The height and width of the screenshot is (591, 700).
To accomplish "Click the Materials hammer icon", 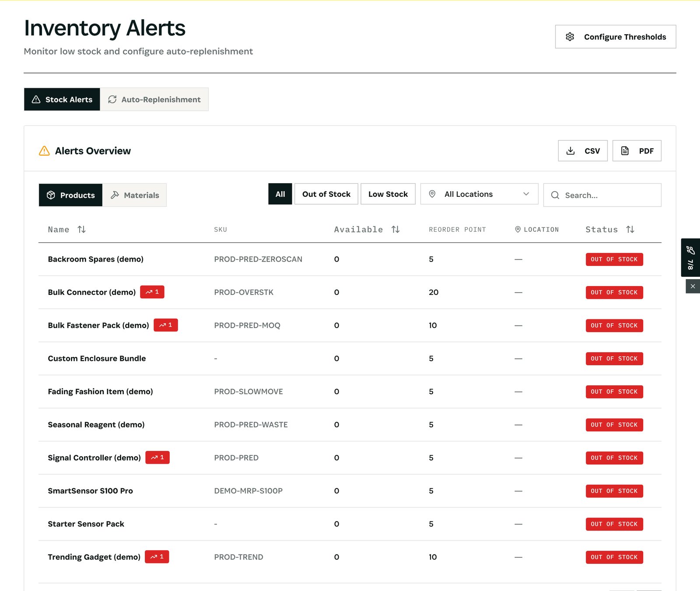I will pyautogui.click(x=115, y=195).
